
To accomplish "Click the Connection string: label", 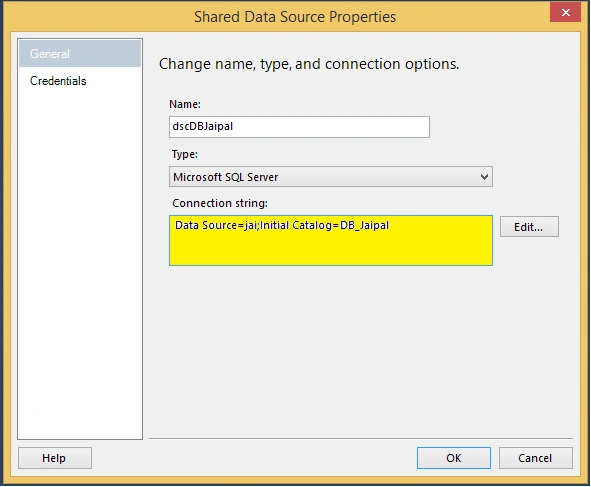I will pos(220,203).
